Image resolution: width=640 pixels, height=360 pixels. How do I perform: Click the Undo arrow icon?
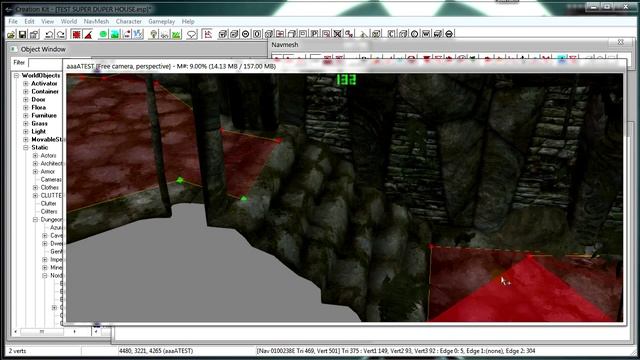pos(49,34)
